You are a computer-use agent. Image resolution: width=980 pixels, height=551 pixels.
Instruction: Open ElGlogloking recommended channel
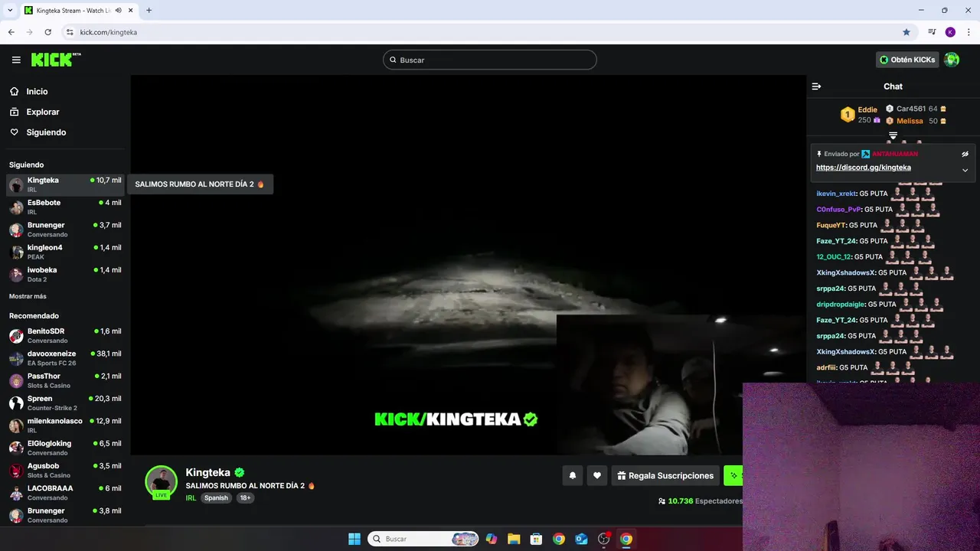coord(65,448)
